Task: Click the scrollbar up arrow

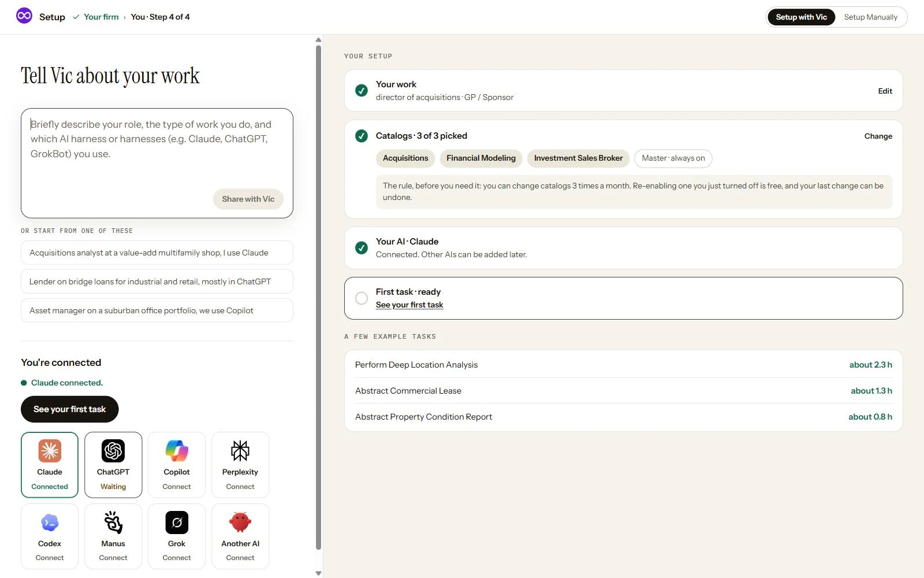Action: click(x=318, y=40)
